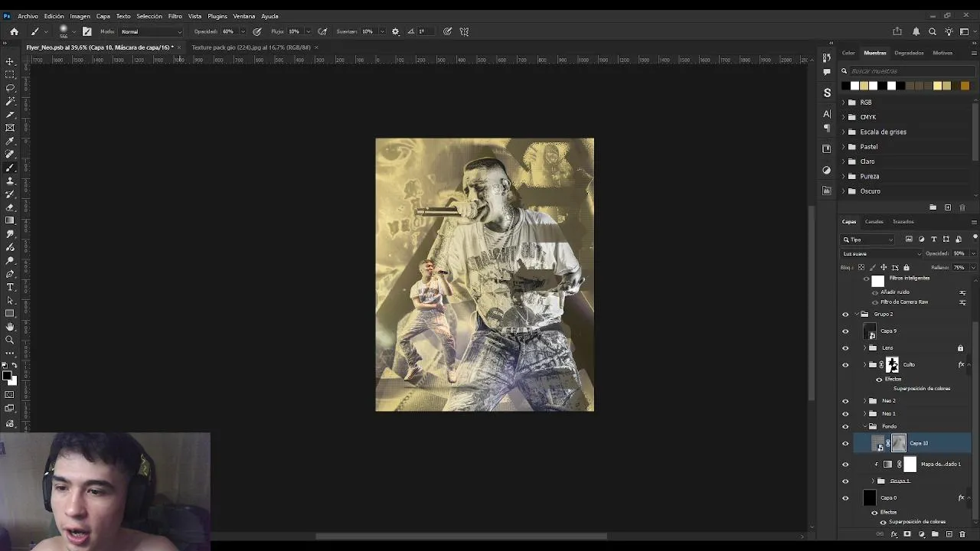Select the Rectangular Marquee tool
980x551 pixels.
coord(10,74)
